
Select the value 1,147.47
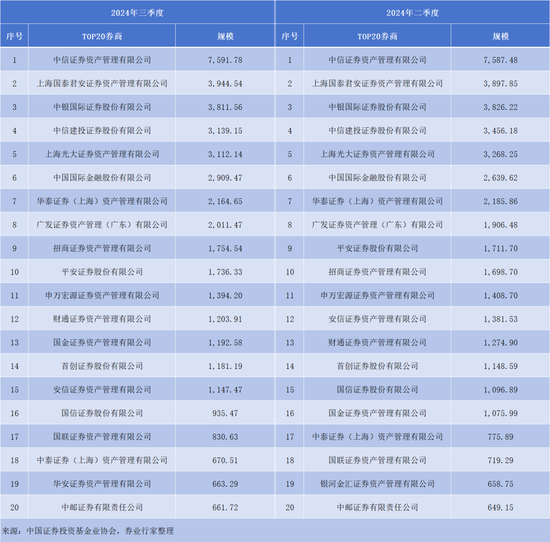point(225,389)
